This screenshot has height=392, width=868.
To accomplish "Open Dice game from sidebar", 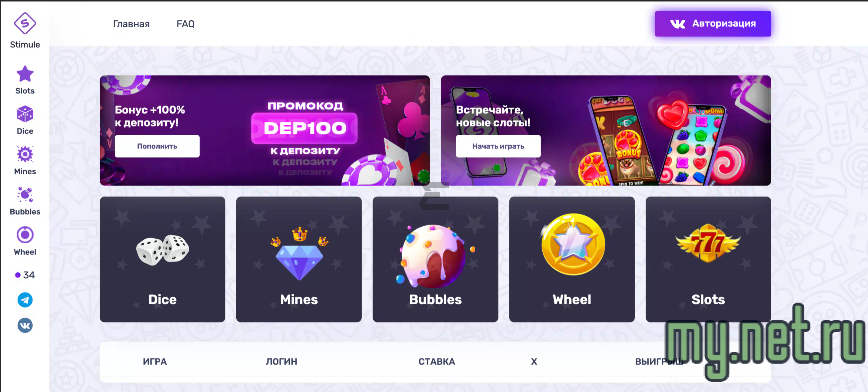I will point(25,120).
